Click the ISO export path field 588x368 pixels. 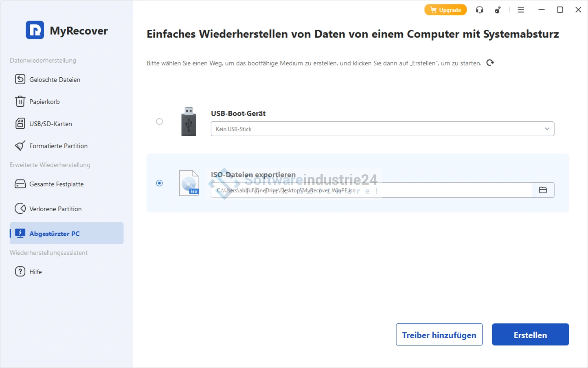371,191
